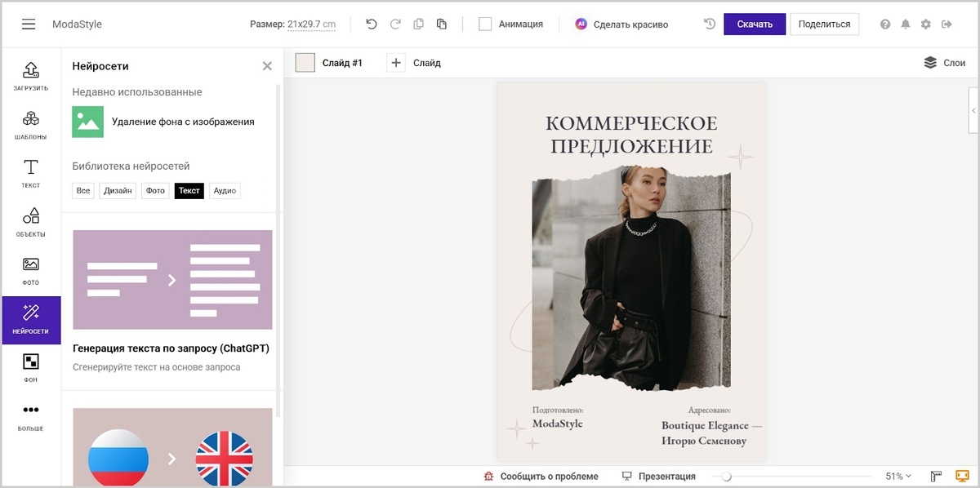
Task: Open the Слои layers panel
Action: click(944, 63)
